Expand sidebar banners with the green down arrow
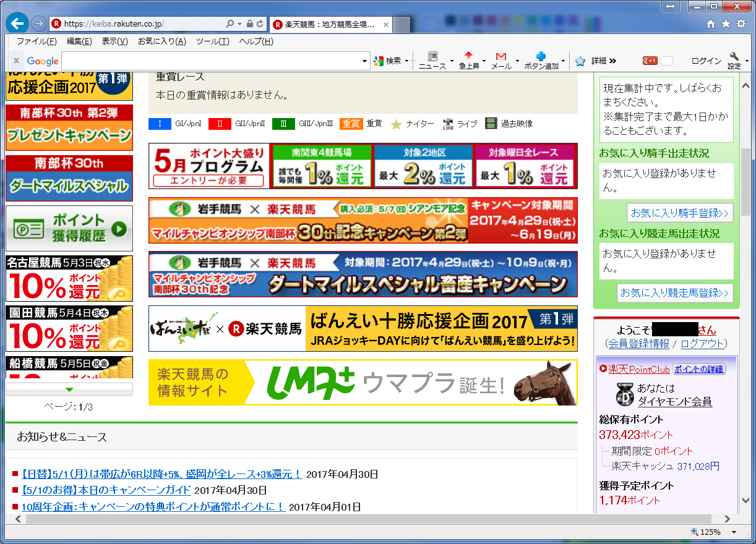Screen dimensions: 756x544 (69, 389)
